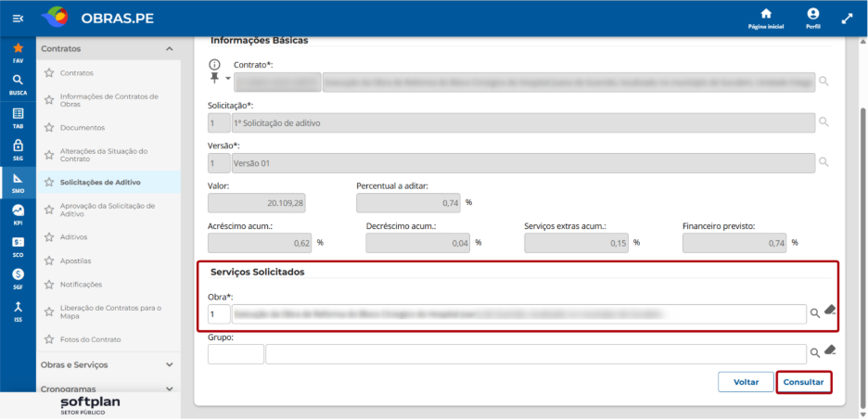Image resolution: width=868 pixels, height=420 pixels.
Task: Collapse the sidebar using the hamburger icon
Action: pyautogui.click(x=18, y=19)
